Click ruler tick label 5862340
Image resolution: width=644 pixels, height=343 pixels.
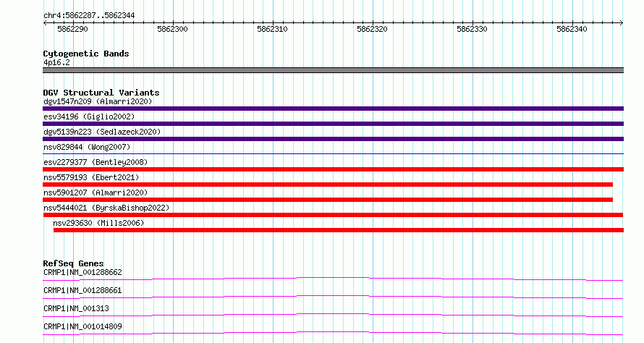click(x=572, y=29)
